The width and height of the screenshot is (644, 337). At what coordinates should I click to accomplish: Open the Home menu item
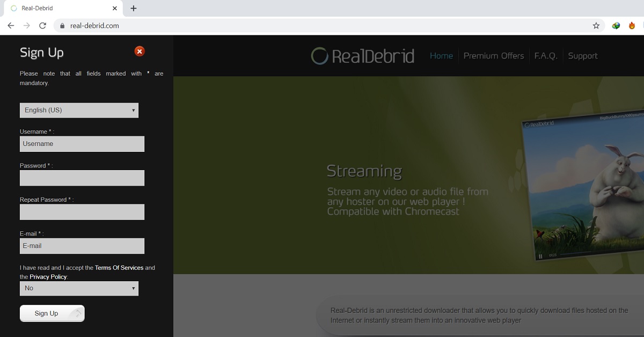[x=441, y=56]
